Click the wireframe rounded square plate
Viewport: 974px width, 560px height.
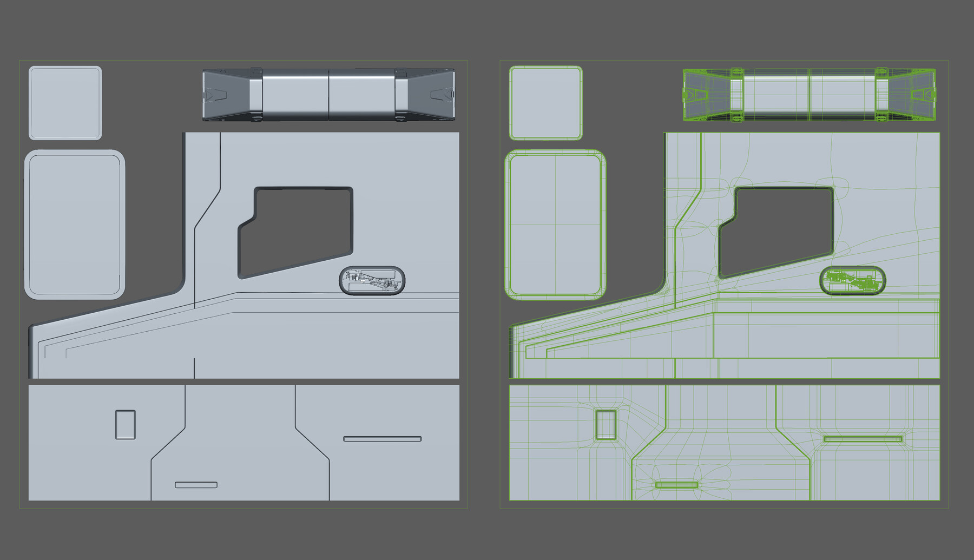(547, 102)
